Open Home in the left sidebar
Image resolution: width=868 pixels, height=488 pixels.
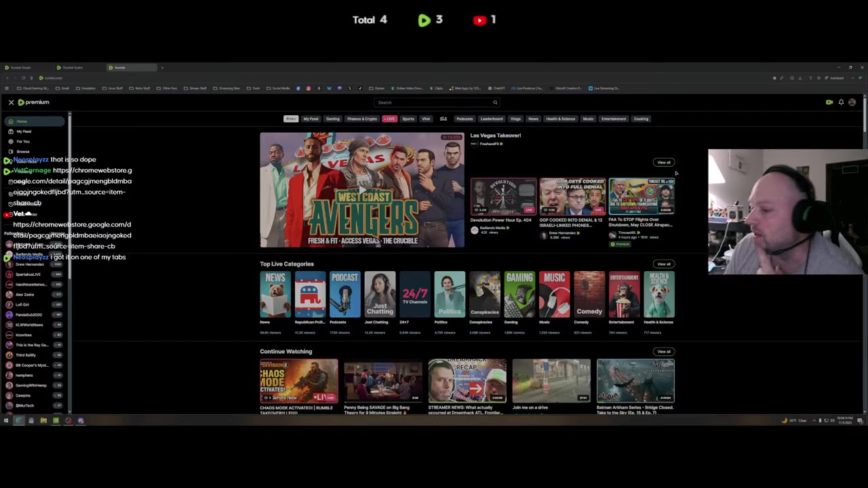point(34,121)
